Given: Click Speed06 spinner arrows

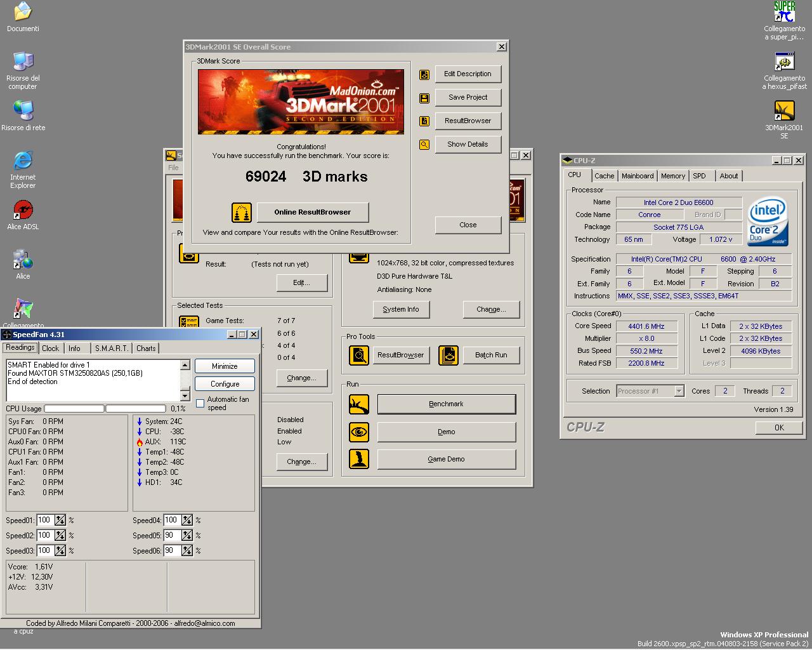Looking at the screenshot, I should tap(187, 550).
